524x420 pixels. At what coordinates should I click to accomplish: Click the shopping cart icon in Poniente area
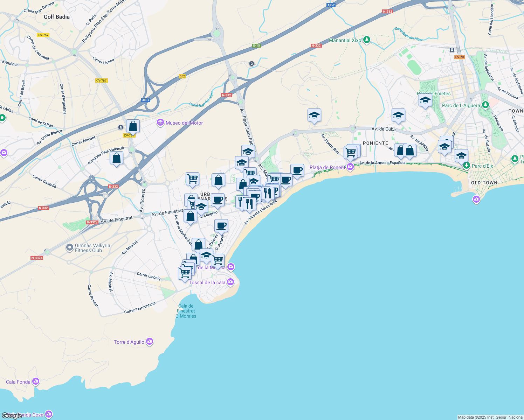pyautogui.click(x=351, y=152)
